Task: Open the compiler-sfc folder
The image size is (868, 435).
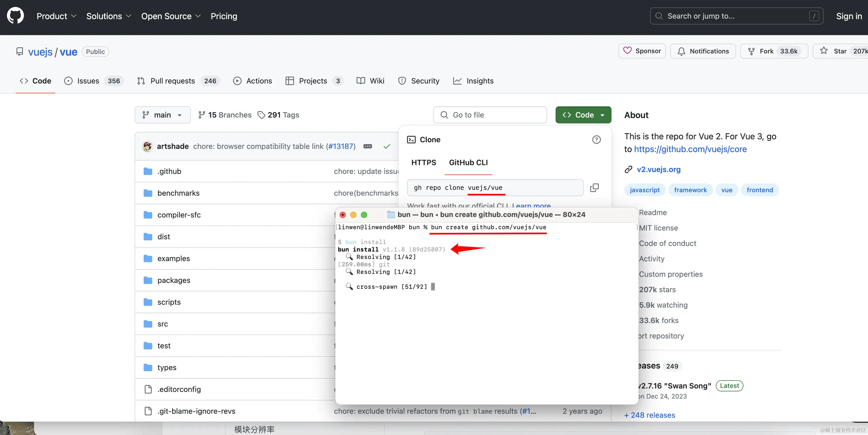Action: coord(179,215)
